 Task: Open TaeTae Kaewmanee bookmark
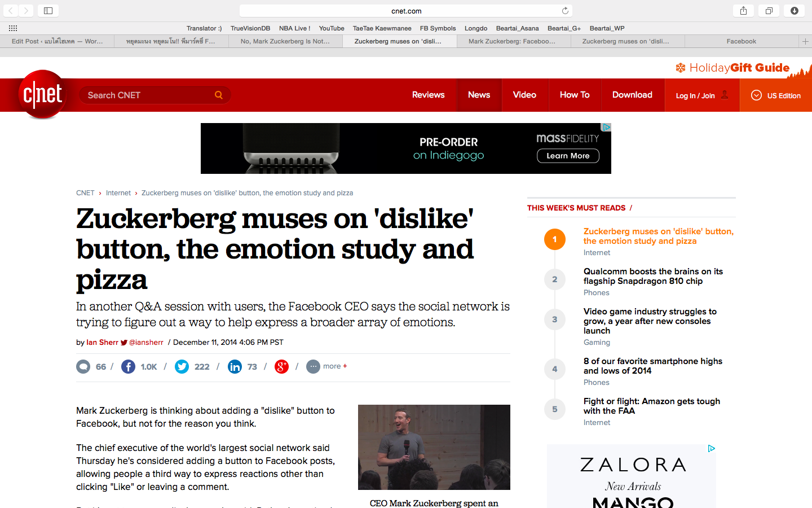point(382,28)
